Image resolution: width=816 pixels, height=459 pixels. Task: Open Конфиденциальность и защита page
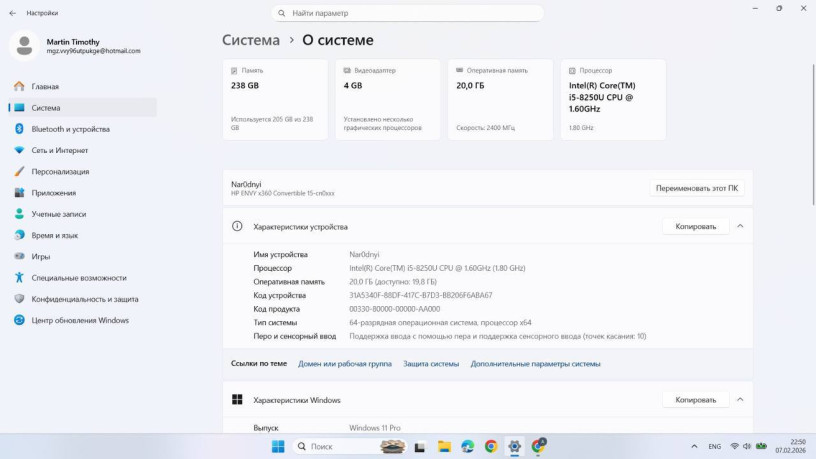84,299
